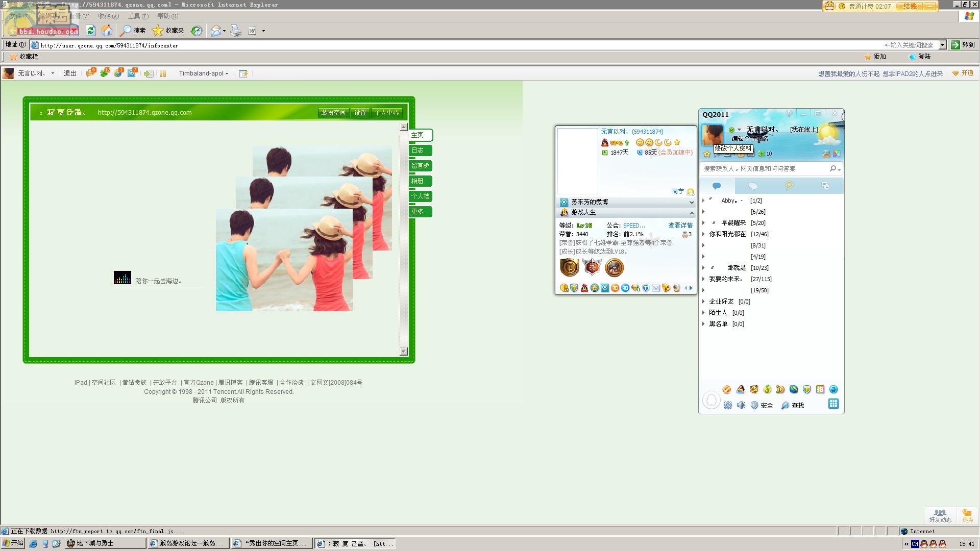Viewport: 980px width, 551px height.
Task: Click the Word edit toolbar icon
Action: pyautogui.click(x=252, y=31)
